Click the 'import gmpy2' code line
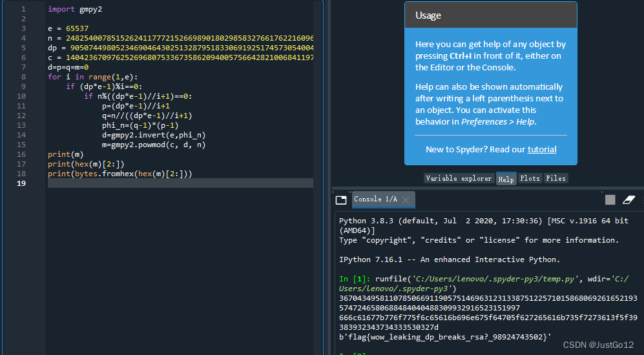 tap(75, 9)
